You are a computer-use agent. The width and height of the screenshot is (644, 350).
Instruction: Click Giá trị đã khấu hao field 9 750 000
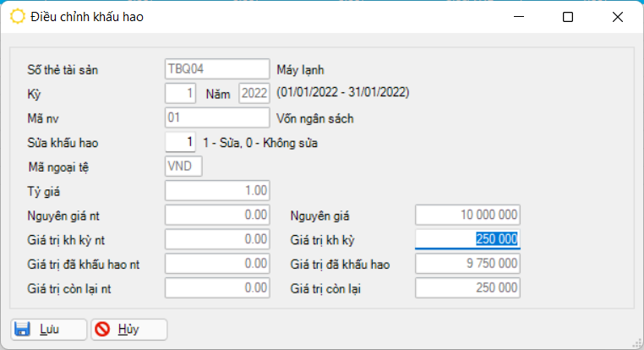point(467,265)
